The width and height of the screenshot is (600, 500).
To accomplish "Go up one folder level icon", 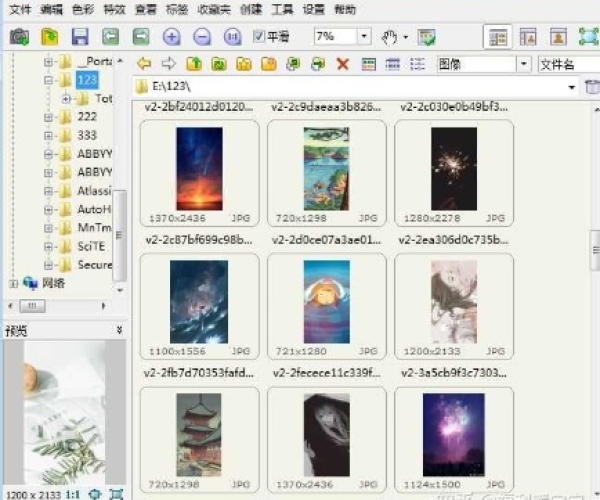I will tap(194, 64).
